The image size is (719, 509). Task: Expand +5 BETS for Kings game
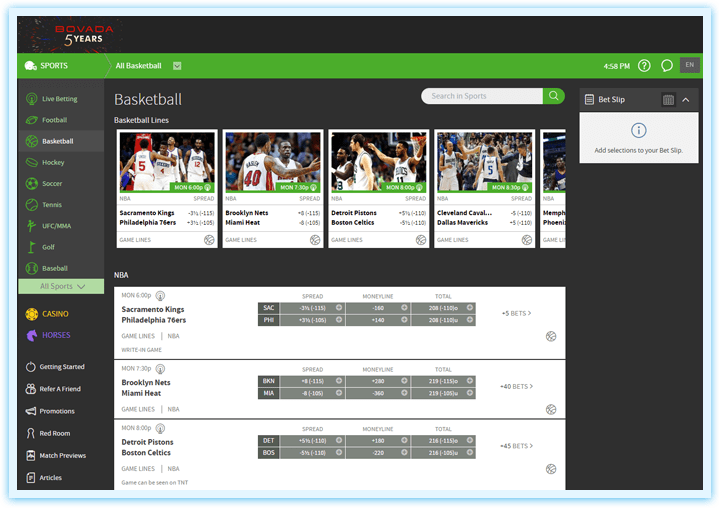coord(516,314)
